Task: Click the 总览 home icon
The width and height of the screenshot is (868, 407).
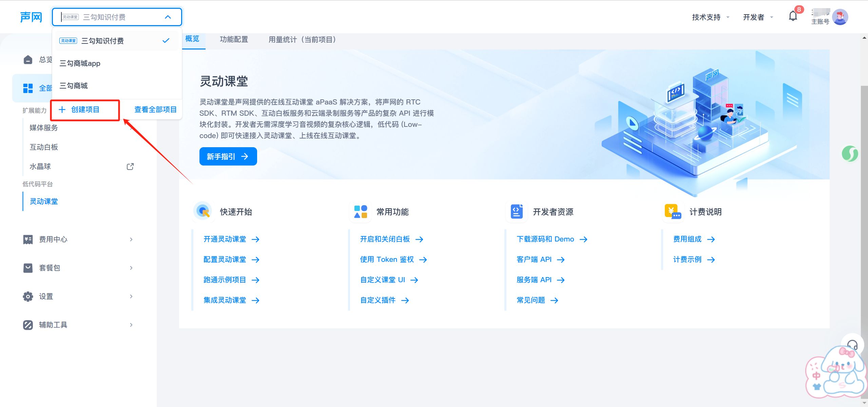Action: click(x=28, y=60)
